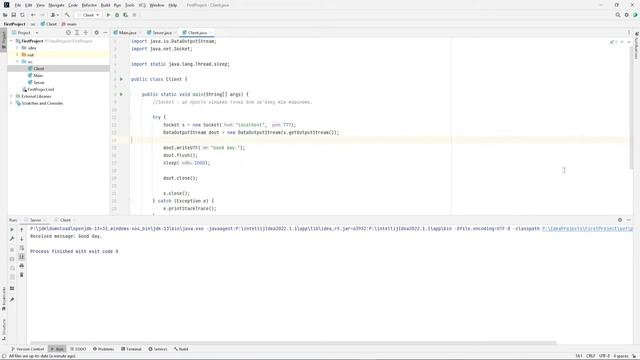Image resolution: width=640 pixels, height=360 pixels.
Task: Run the Client configuration from the toolbar
Action: (108, 15)
